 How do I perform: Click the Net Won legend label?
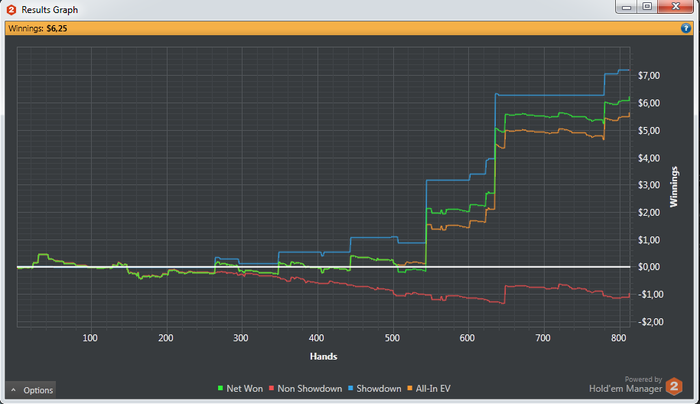(245, 388)
